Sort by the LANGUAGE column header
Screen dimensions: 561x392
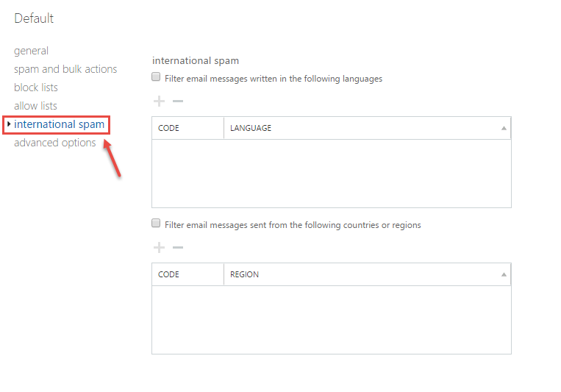pos(367,128)
